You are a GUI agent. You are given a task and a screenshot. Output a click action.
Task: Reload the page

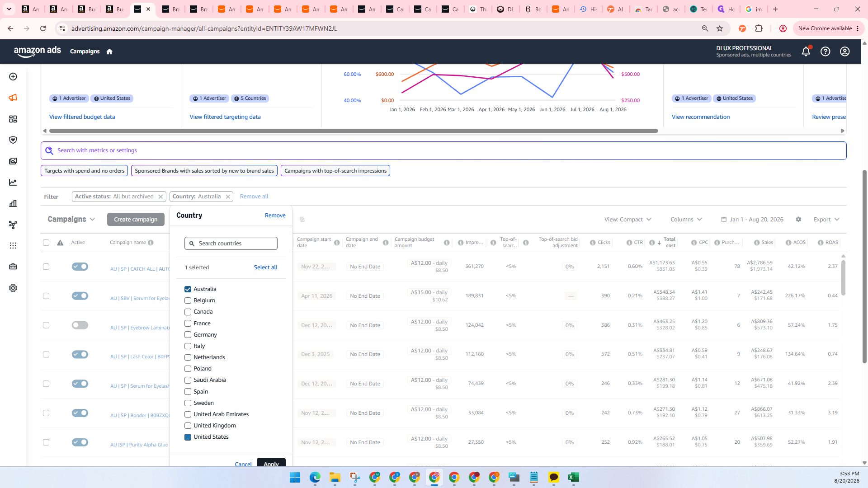pyautogui.click(x=43, y=28)
